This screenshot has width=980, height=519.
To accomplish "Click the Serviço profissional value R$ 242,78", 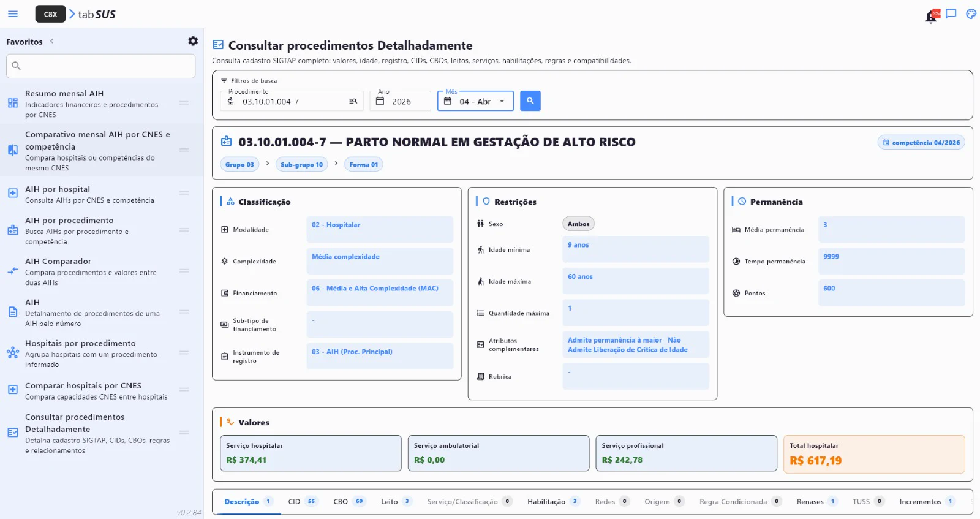I will click(x=622, y=460).
